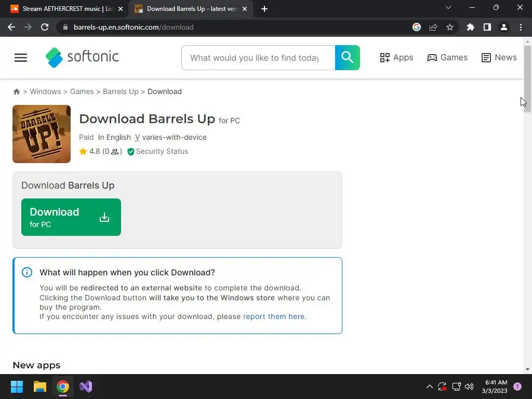This screenshot has width=532, height=399.
Task: Click the Barrels Up app thumbnail
Action: click(x=42, y=134)
